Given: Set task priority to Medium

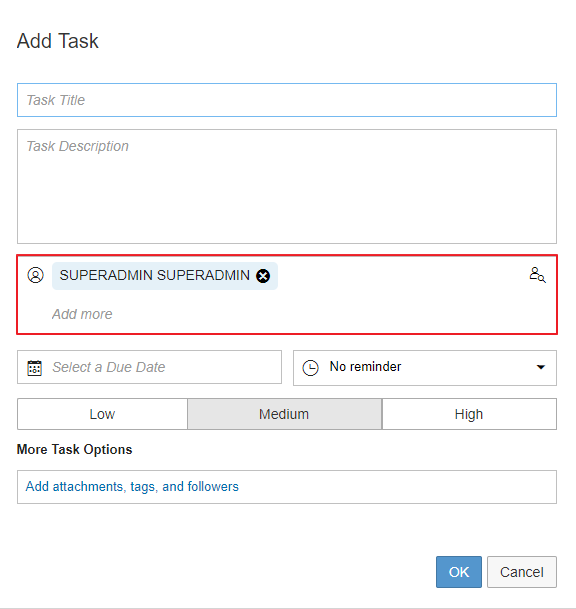Looking at the screenshot, I should (284, 414).
